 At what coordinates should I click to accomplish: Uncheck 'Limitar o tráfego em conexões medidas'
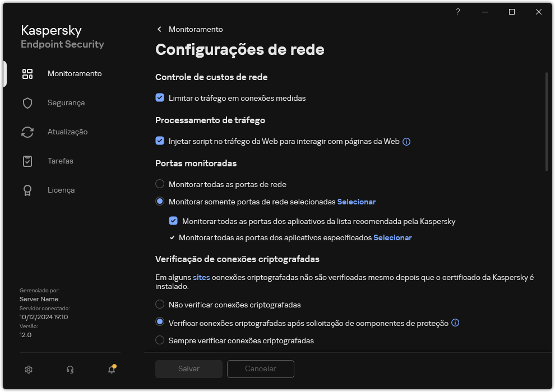click(160, 98)
